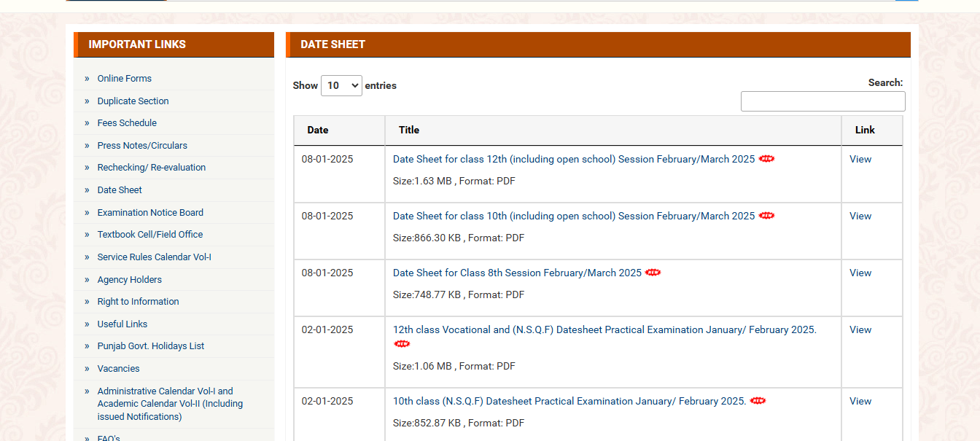Click the New icon on the Vocational practical datesheet row
The image size is (980, 441).
pos(402,343)
